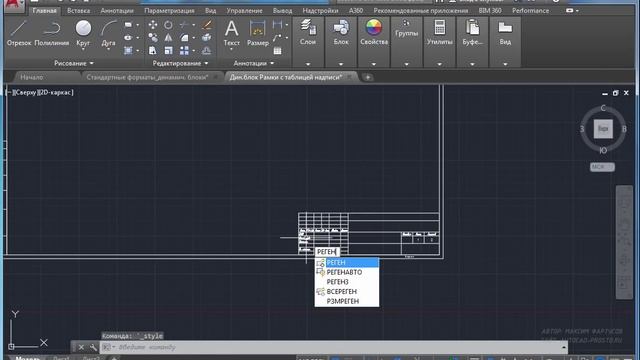
Task: Click the Table icon in Аннотации panel
Action: pos(278,51)
